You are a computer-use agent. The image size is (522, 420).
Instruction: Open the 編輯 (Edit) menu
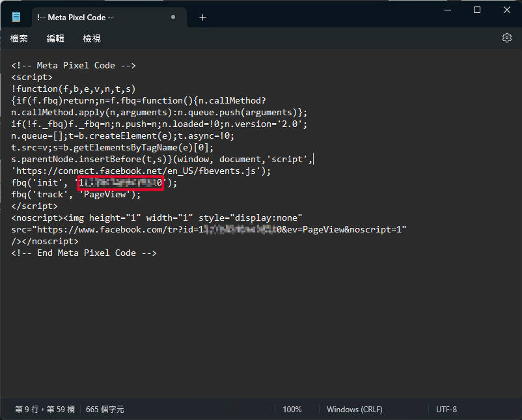click(55, 39)
